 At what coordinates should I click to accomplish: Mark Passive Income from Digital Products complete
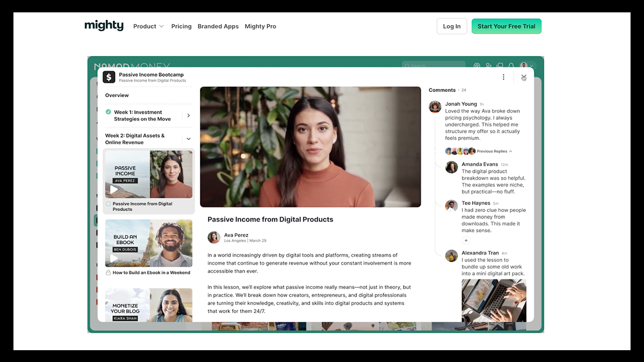[108, 204]
